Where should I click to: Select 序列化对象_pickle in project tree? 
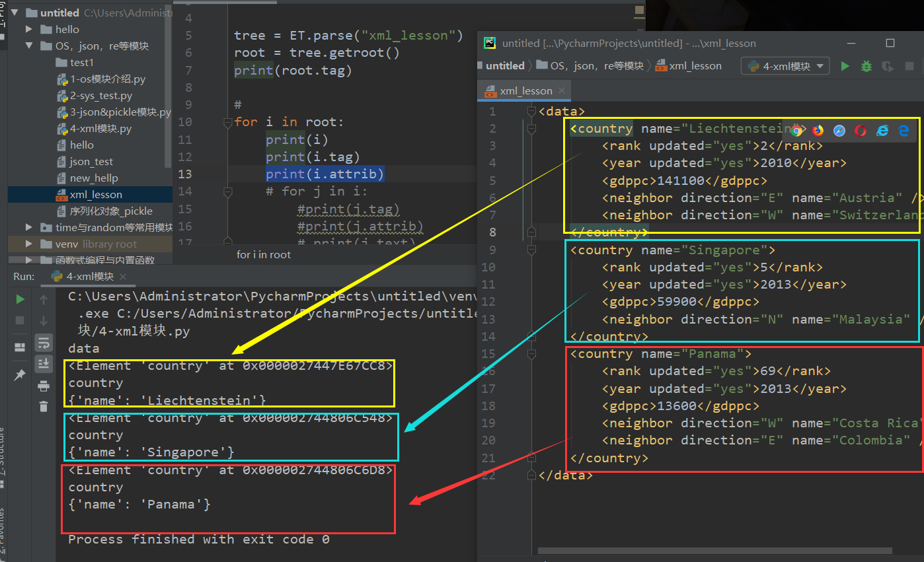pos(104,211)
